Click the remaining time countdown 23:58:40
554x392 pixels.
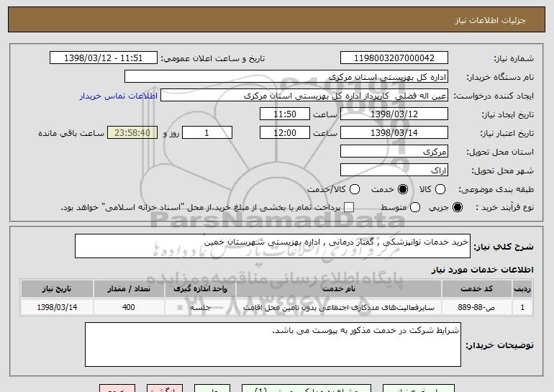tap(132, 133)
